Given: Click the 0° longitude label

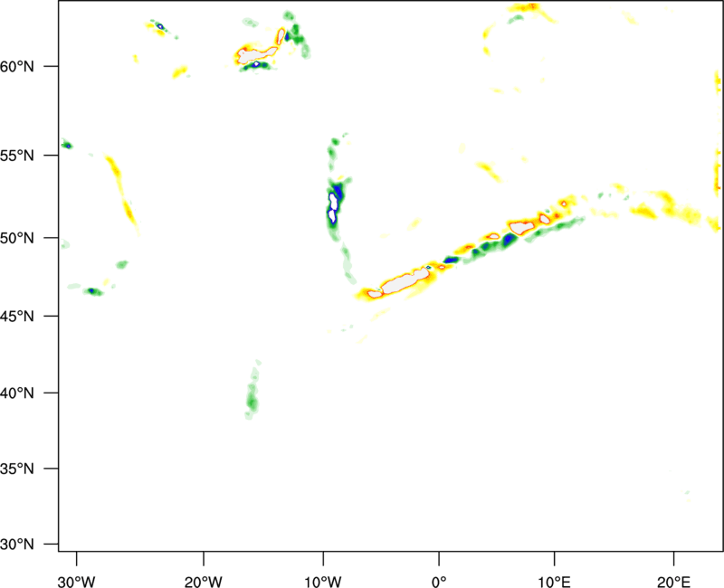Looking at the screenshot, I should pos(439,582).
